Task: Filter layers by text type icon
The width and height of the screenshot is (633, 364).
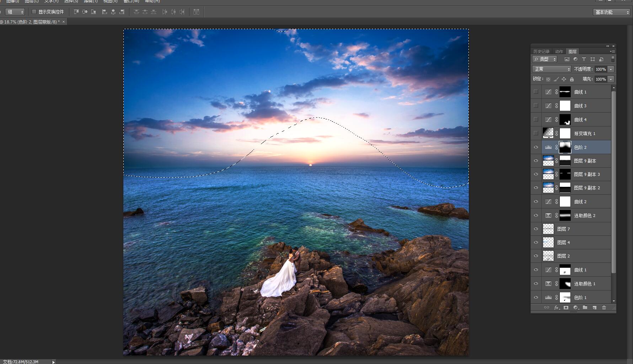Action: point(584,59)
